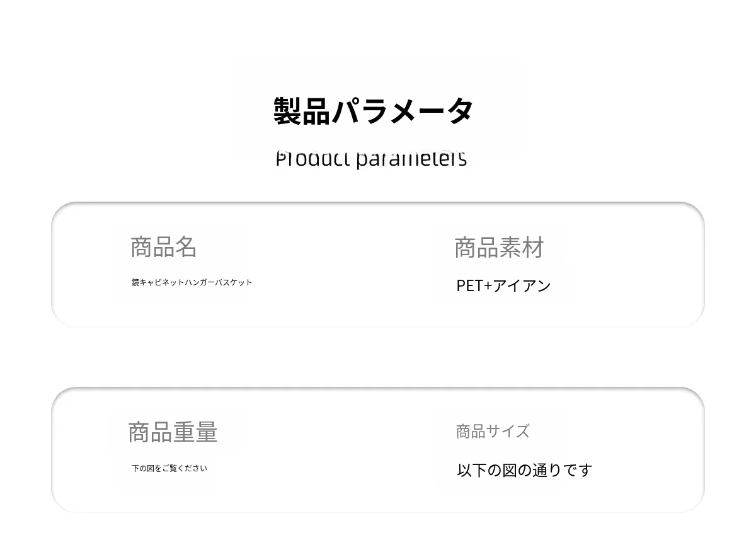Click the "以下の図の通りです" size text
The image size is (756, 557).
[x=524, y=470]
